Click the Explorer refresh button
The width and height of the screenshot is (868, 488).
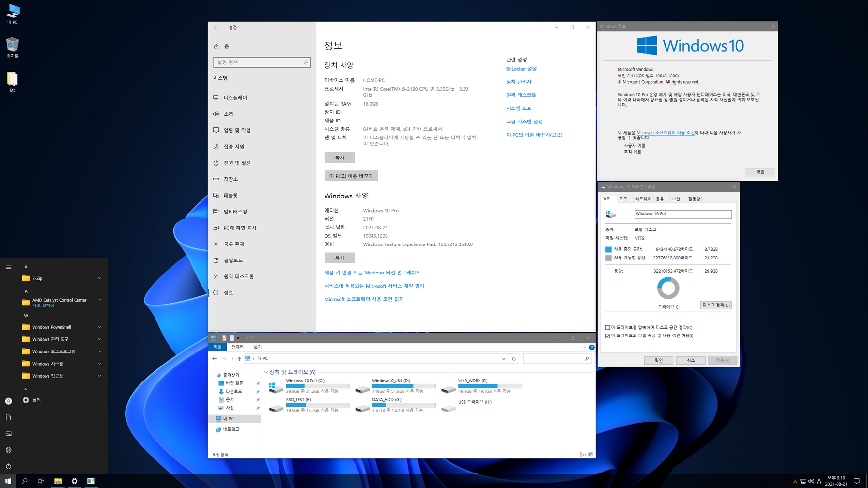pos(514,359)
